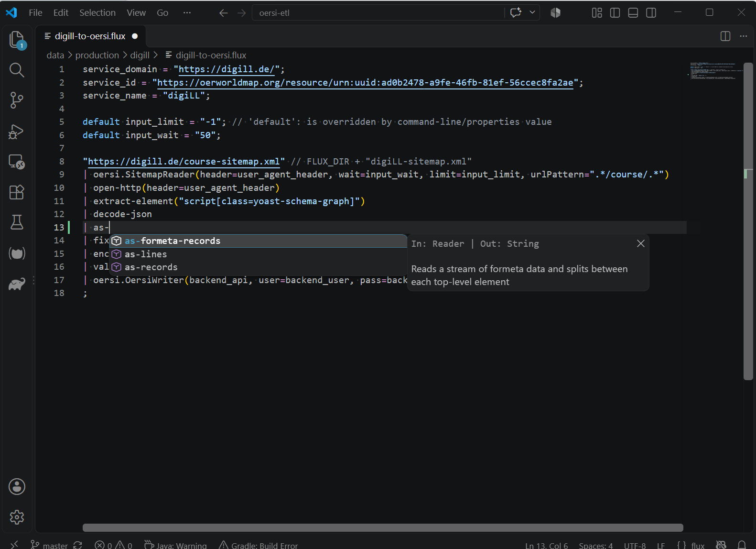
Task: Open the Run and Debug view
Action: click(17, 132)
